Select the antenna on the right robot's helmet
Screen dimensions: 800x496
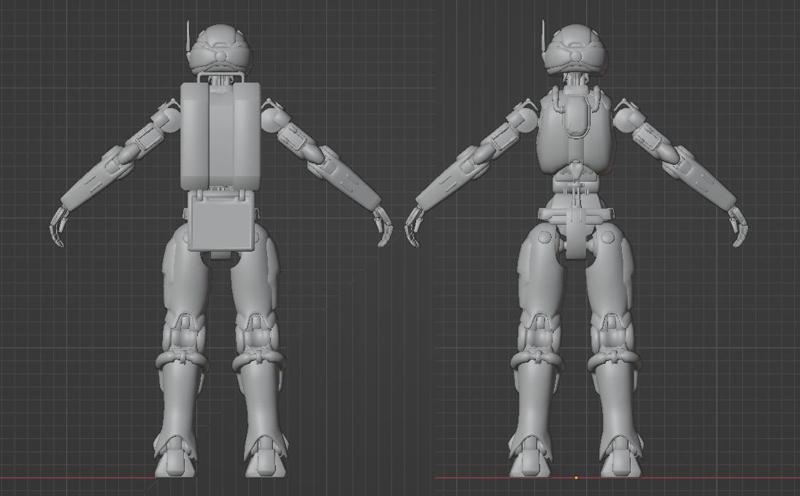(x=544, y=37)
